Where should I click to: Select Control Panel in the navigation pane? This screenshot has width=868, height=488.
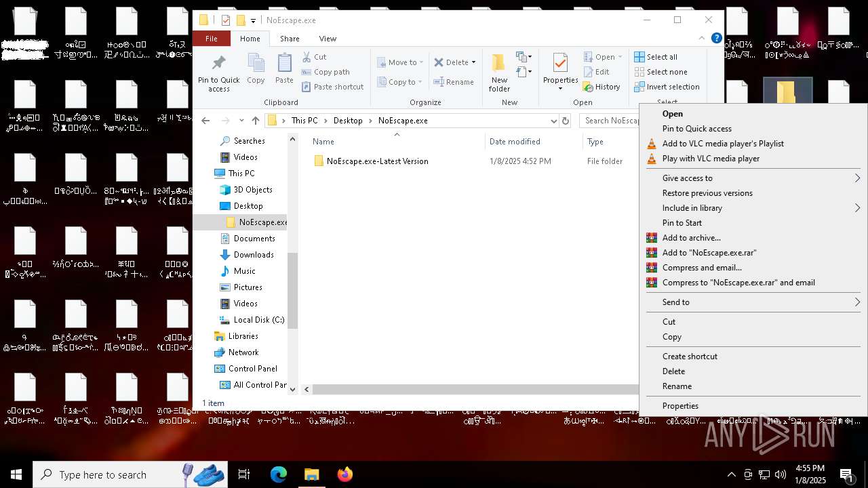tap(252, 369)
